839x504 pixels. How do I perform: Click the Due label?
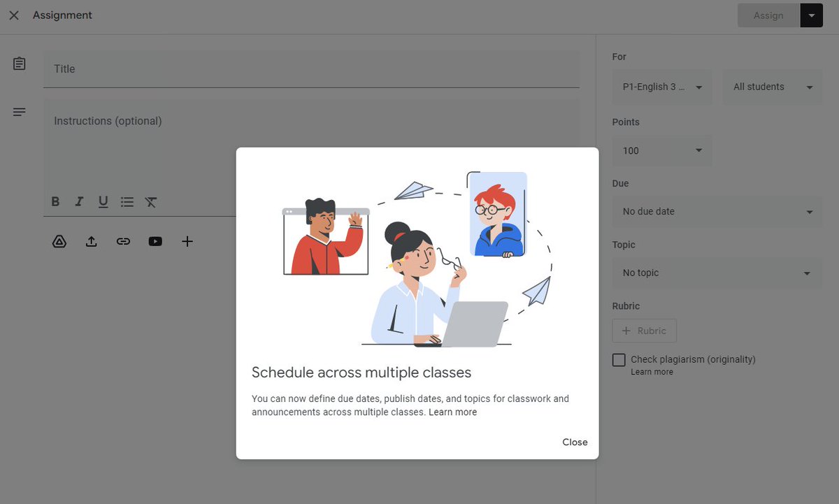[x=620, y=184]
